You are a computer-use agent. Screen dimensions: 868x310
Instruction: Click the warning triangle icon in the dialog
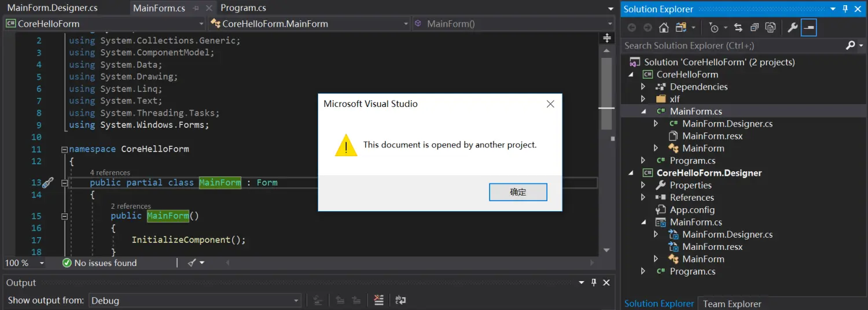(346, 145)
